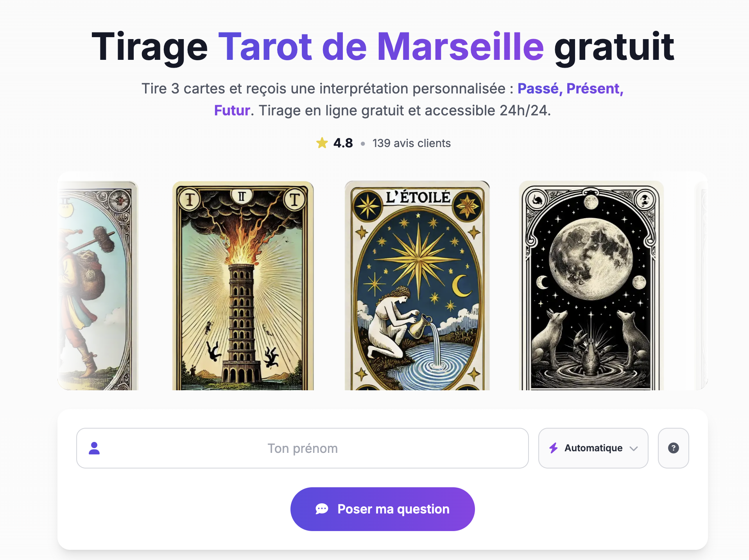Open the Automatique draw mode selector

[593, 448]
